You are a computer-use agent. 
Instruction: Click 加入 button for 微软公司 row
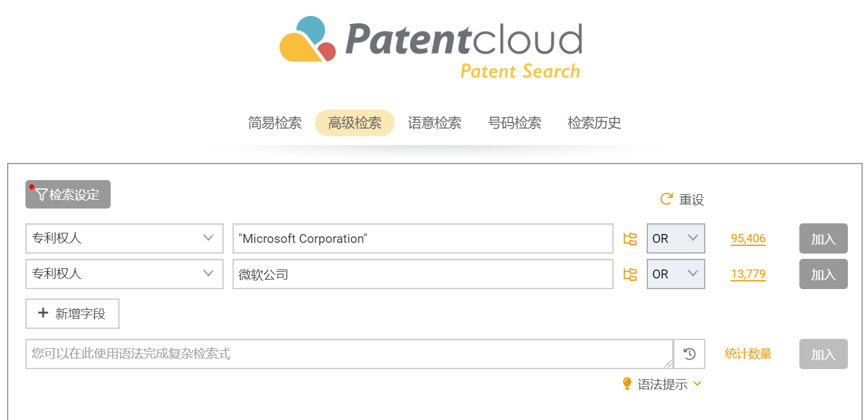(x=823, y=274)
